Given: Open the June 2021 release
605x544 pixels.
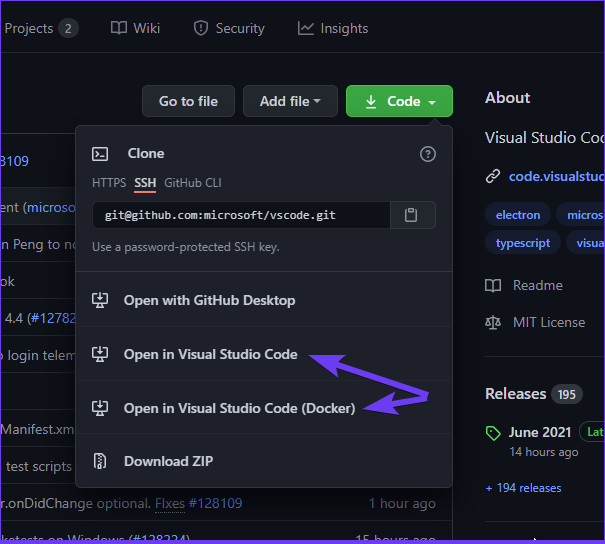Looking at the screenshot, I should [539, 432].
